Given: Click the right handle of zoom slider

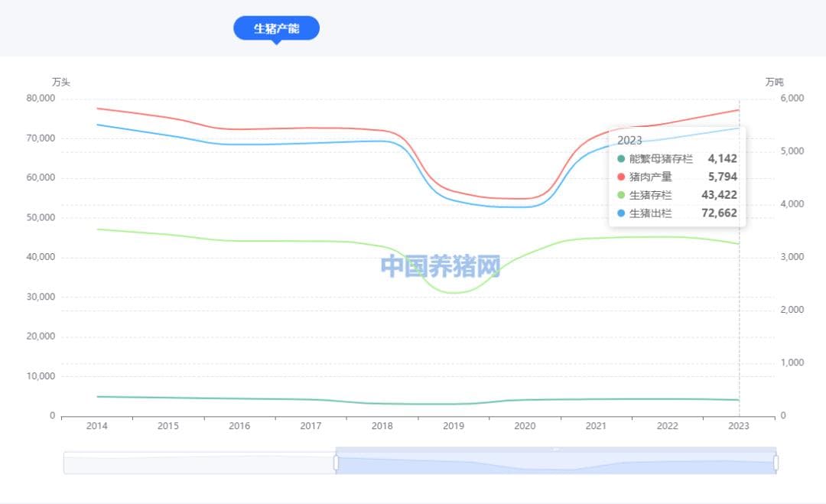Looking at the screenshot, I should [776, 463].
